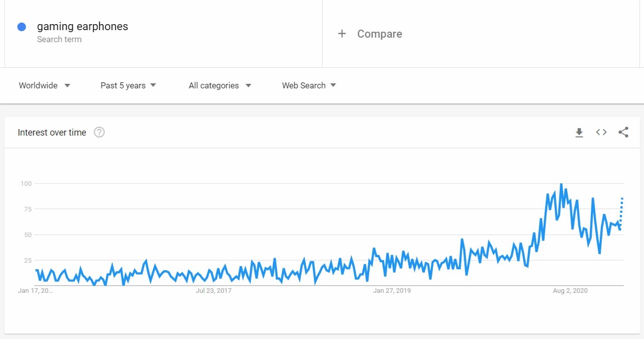Expand the Past 5 years time range selector
The height and width of the screenshot is (339, 644).
coord(128,85)
